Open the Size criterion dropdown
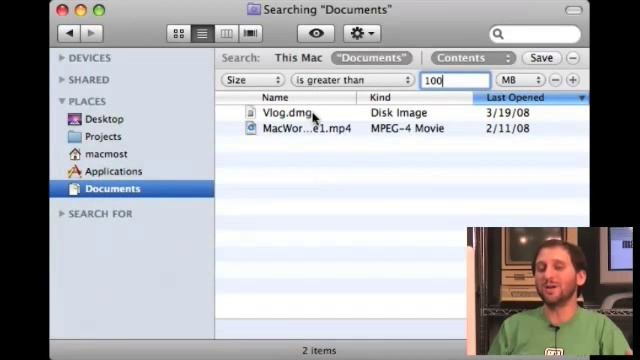Viewport: 640px width, 360px height. [253, 80]
